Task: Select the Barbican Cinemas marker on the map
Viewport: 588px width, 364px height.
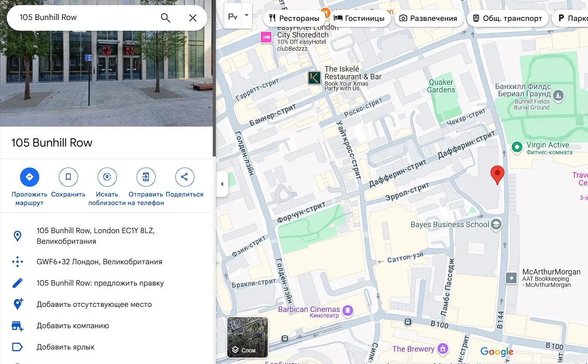Action: coord(348,311)
